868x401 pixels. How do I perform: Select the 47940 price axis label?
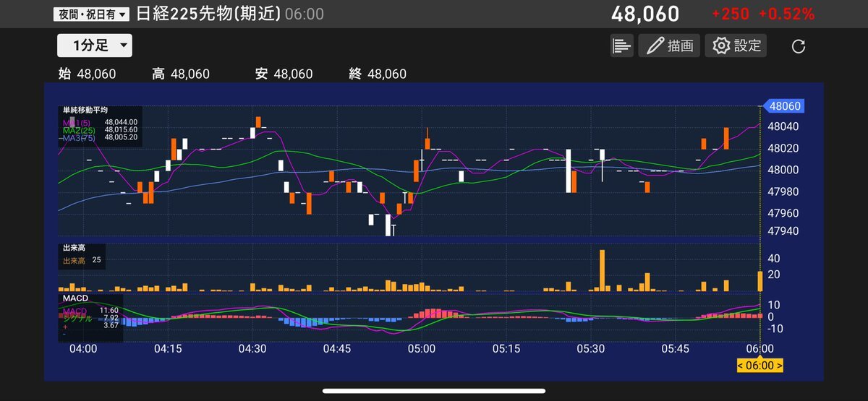[783, 232]
